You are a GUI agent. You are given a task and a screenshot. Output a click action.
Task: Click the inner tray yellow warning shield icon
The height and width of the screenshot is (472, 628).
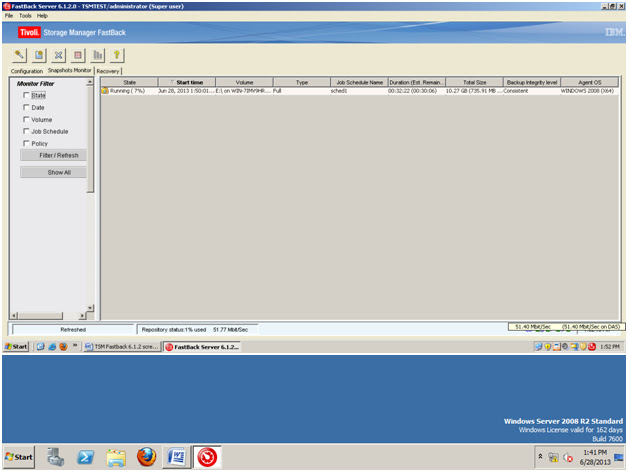click(x=547, y=347)
